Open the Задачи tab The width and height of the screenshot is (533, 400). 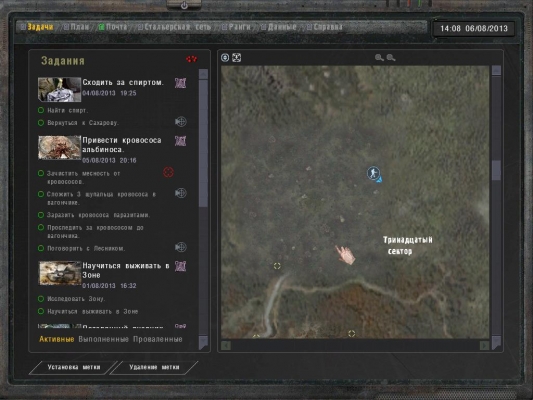click(40, 27)
